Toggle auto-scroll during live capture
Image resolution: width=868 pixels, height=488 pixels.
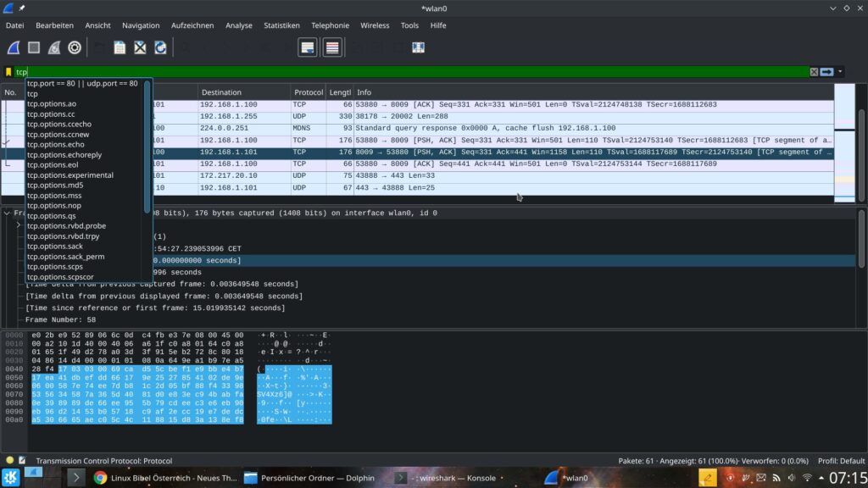click(x=307, y=47)
